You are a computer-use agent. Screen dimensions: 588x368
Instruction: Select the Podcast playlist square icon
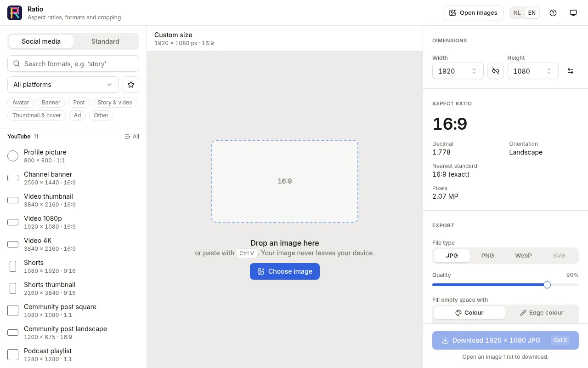(x=13, y=355)
